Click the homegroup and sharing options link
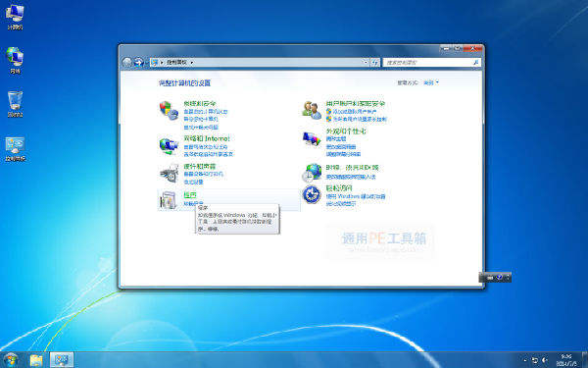The image size is (588, 368). tap(208, 154)
